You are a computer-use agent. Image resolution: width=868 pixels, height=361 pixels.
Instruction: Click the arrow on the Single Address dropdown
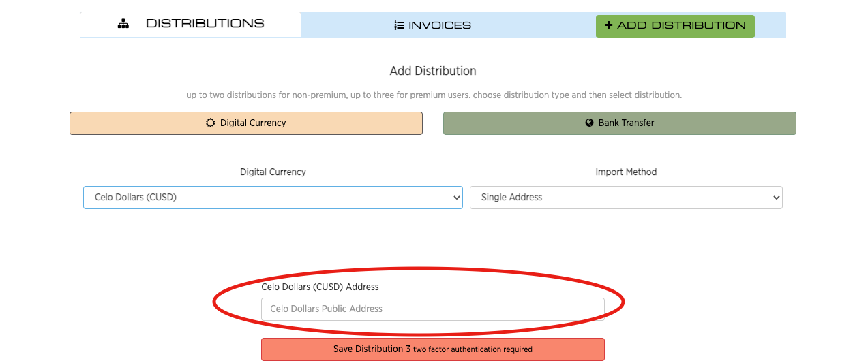click(x=776, y=198)
